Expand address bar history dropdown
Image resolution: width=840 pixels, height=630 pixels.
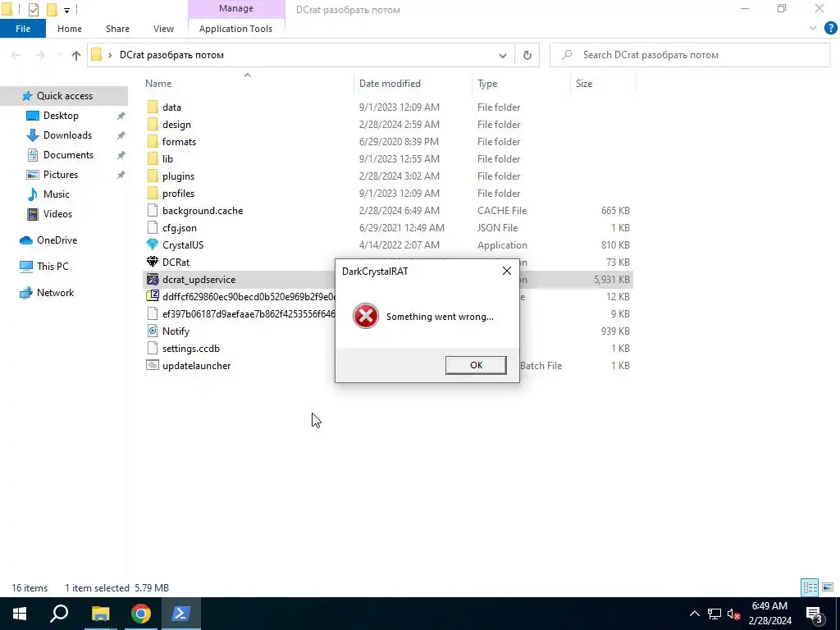point(503,55)
